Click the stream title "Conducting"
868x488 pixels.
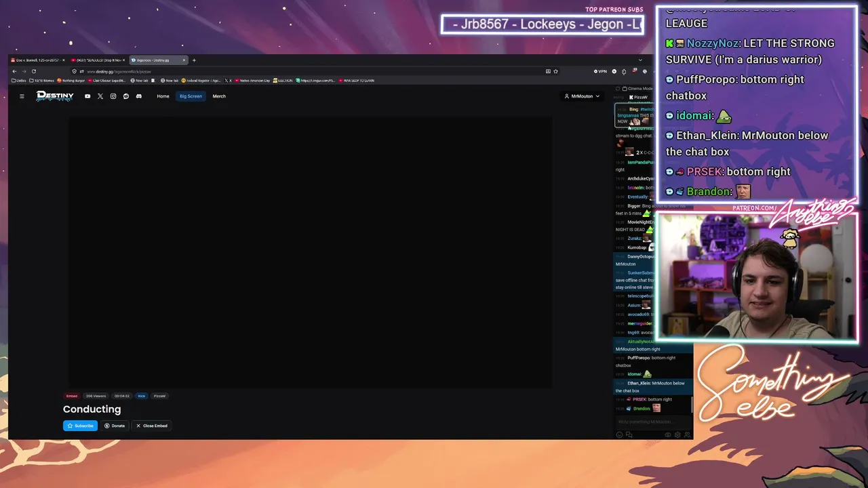tap(92, 409)
